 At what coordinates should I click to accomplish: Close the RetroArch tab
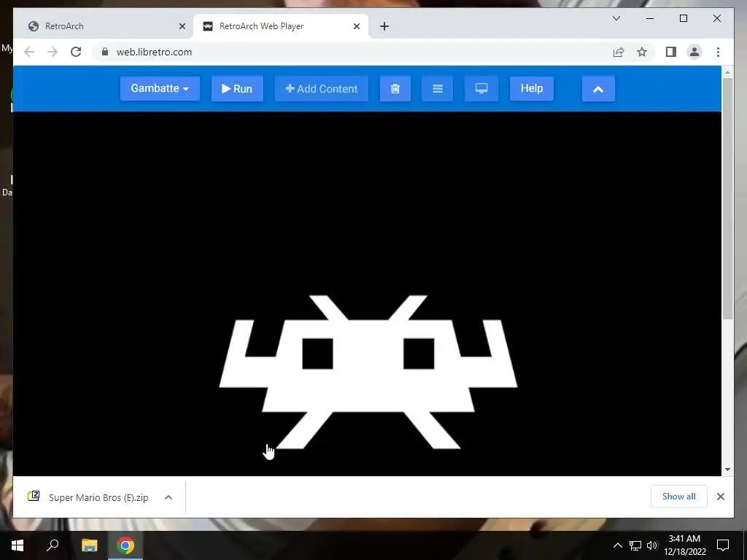coord(182,26)
